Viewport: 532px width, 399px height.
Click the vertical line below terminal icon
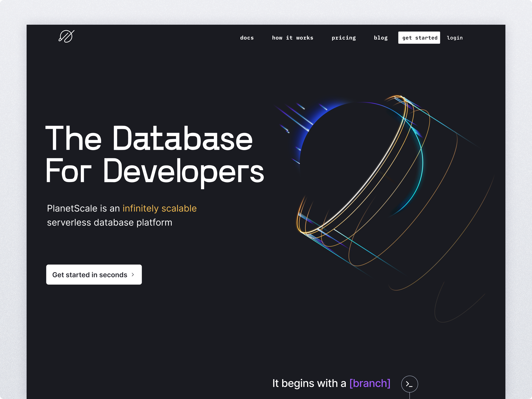409,396
